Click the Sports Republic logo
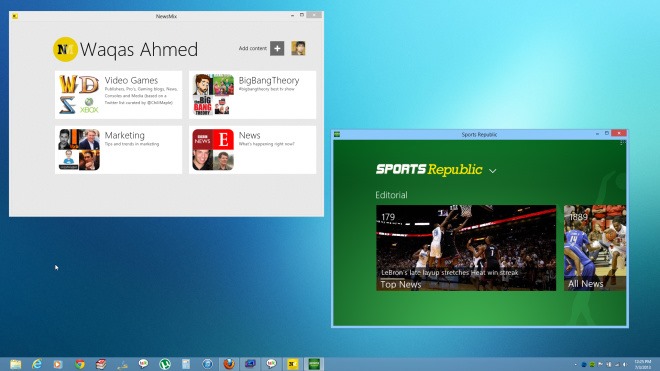The image size is (660, 371). (x=429, y=169)
